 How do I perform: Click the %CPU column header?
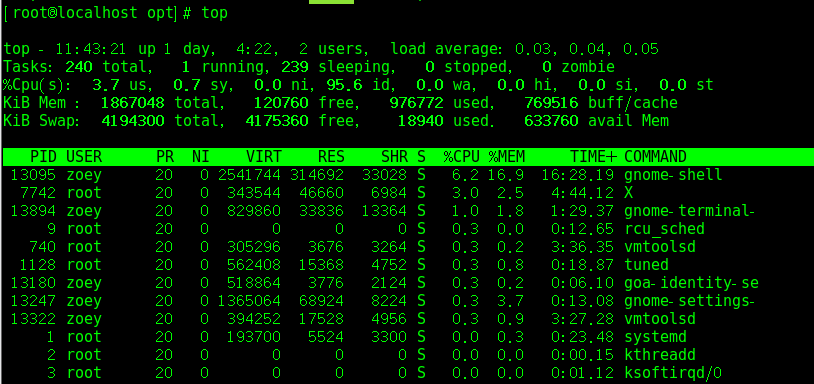(462, 157)
